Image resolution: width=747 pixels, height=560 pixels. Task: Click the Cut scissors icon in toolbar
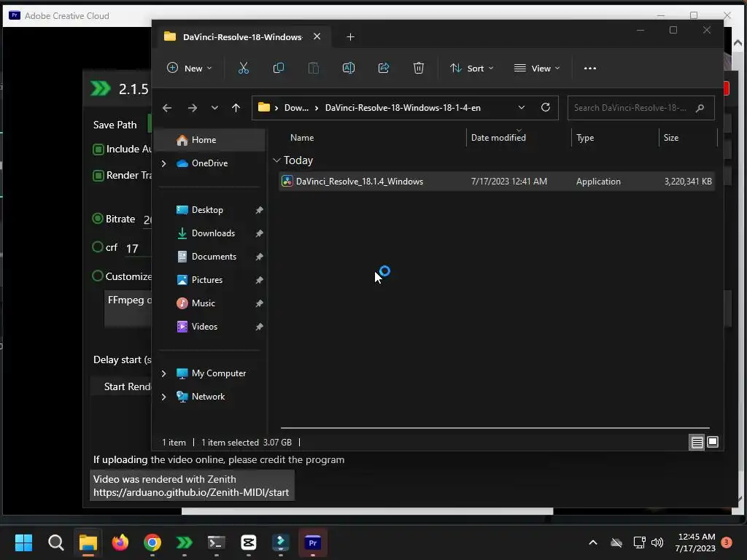tap(244, 68)
